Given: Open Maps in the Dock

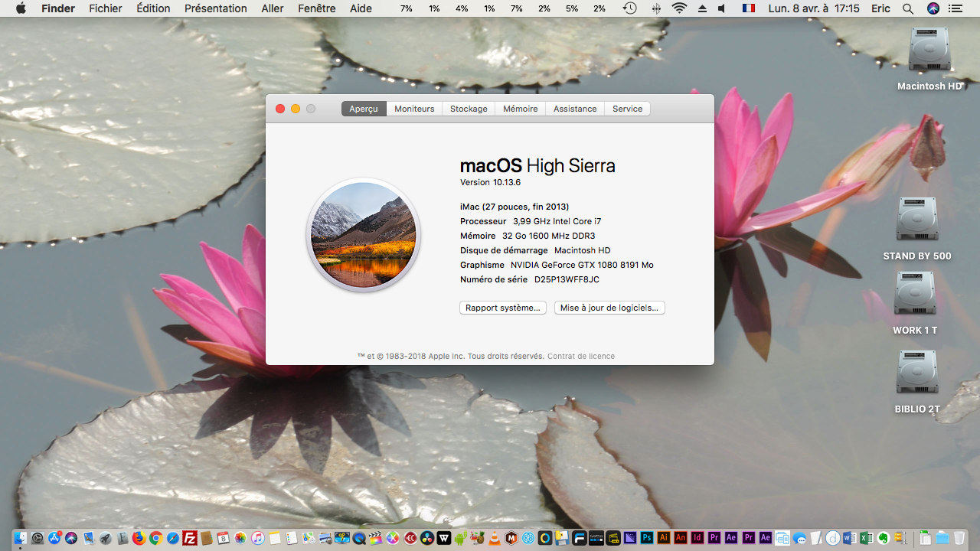Looking at the screenshot, I should (308, 538).
